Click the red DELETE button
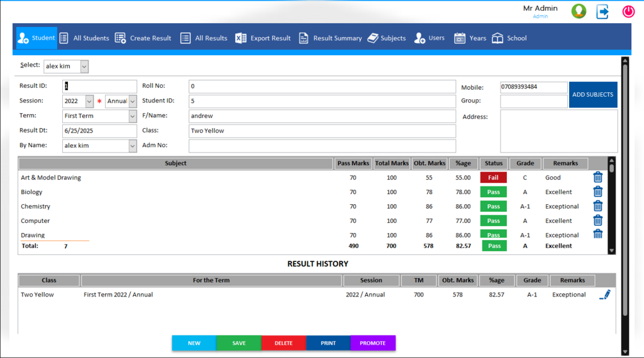This screenshot has width=644, height=358. click(x=283, y=343)
